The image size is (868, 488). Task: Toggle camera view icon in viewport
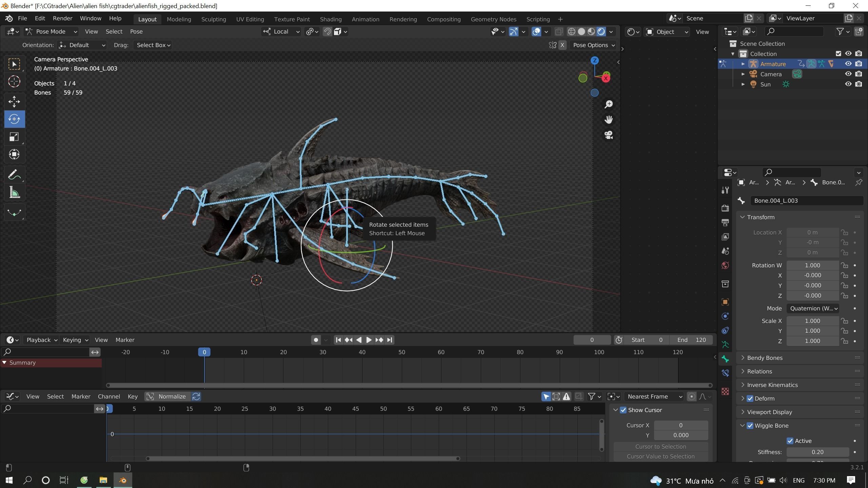pyautogui.click(x=609, y=135)
